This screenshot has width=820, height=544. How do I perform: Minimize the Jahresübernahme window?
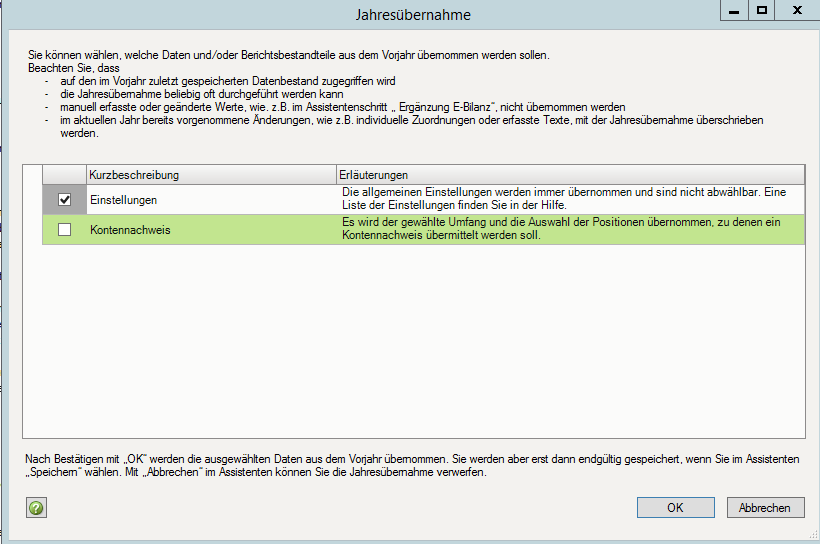734,11
